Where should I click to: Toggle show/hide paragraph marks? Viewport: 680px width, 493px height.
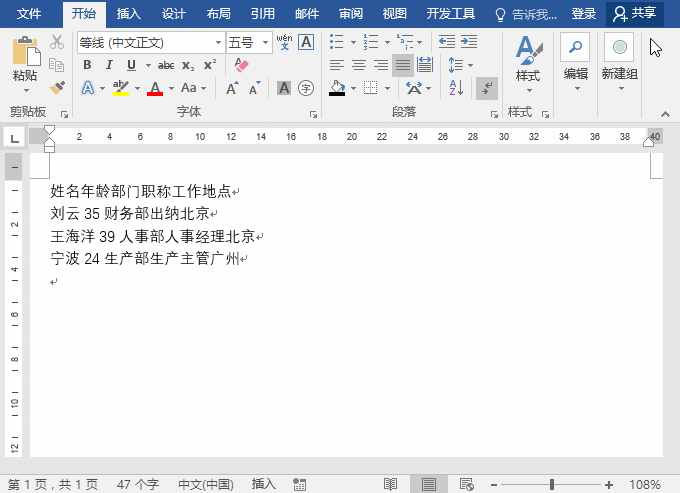[486, 88]
